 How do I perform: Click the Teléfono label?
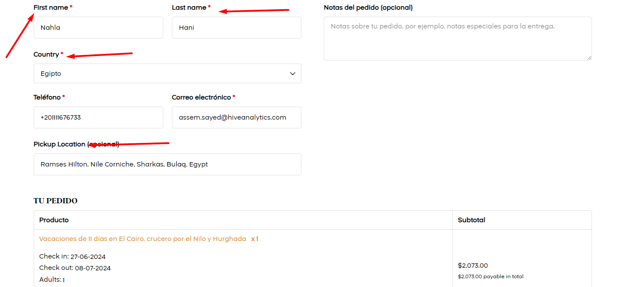point(47,97)
